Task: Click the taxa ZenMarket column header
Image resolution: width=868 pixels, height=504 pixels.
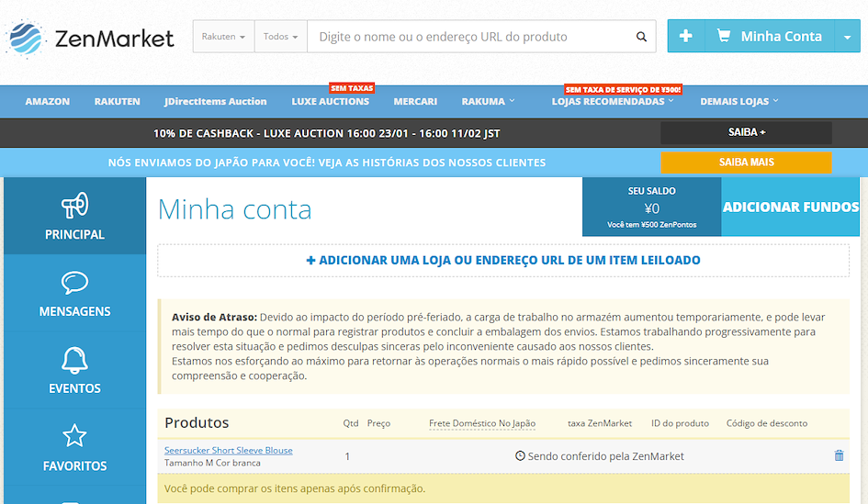Action: 600,423
